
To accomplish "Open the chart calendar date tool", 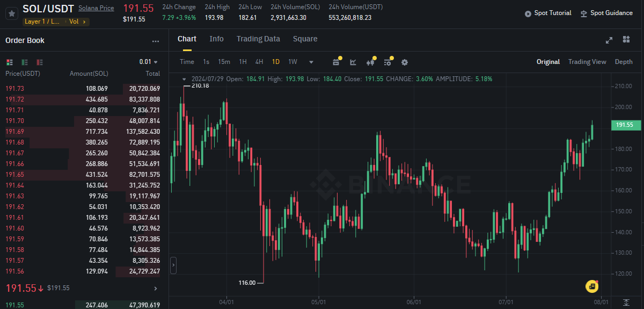I will point(336,62).
